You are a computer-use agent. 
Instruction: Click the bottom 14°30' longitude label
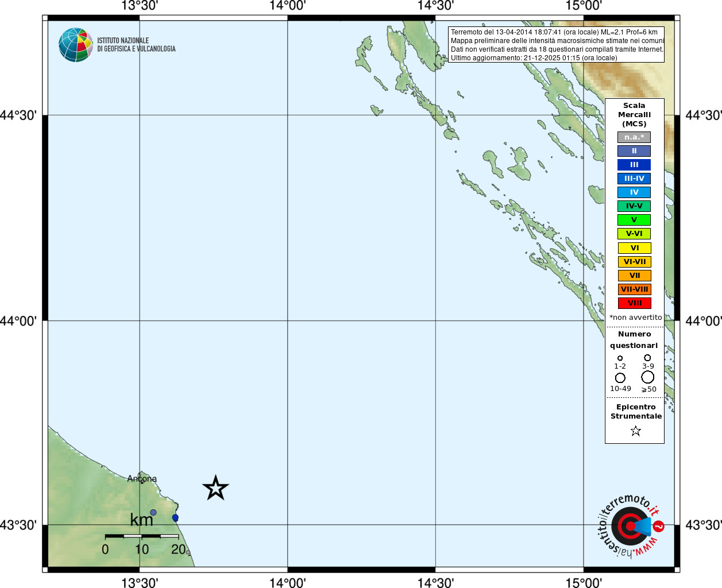tap(435, 583)
